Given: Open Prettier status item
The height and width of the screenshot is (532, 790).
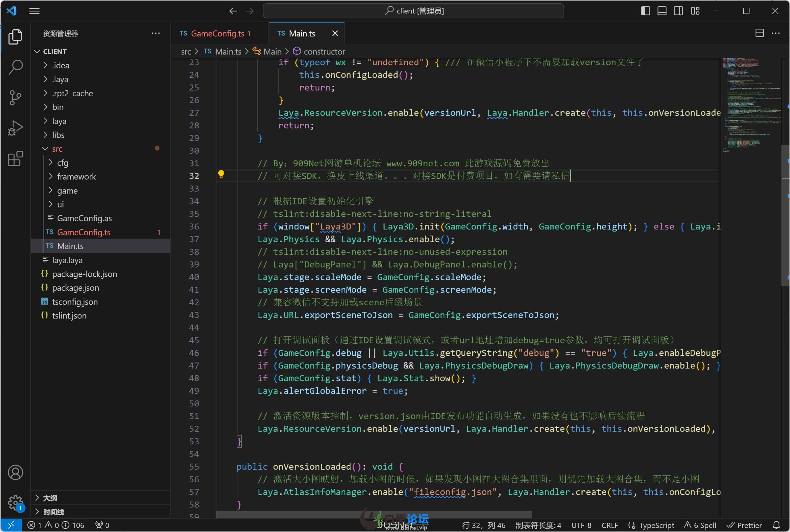Looking at the screenshot, I should 744,525.
